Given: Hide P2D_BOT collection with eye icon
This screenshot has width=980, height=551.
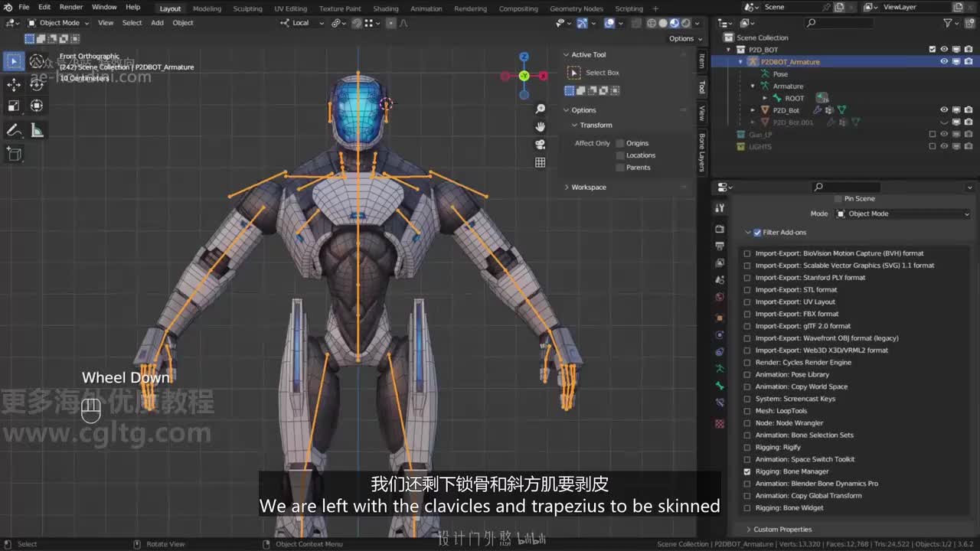Looking at the screenshot, I should tap(944, 50).
